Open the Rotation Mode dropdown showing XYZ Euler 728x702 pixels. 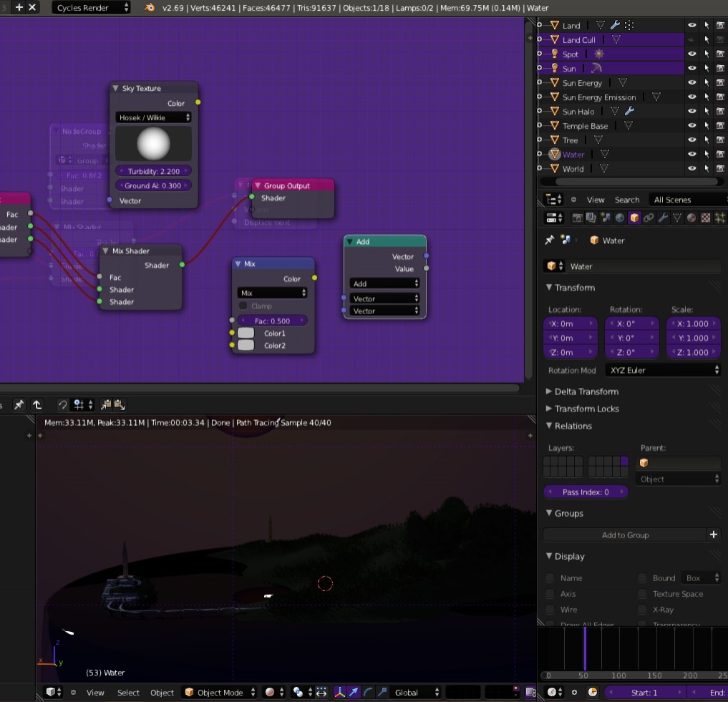(x=662, y=370)
